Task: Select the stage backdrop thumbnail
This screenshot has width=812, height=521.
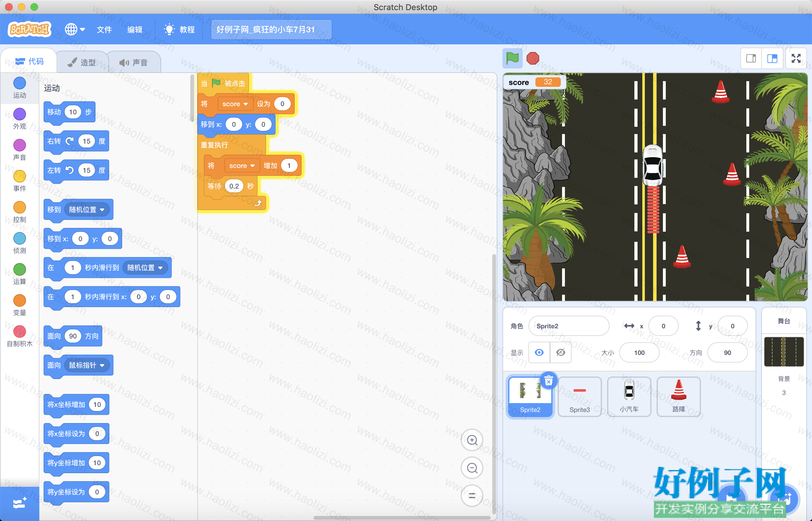Action: click(784, 351)
